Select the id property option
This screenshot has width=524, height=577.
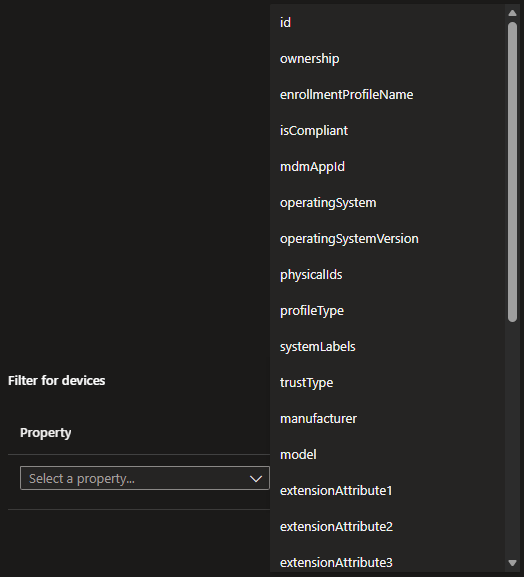pyautogui.click(x=387, y=22)
